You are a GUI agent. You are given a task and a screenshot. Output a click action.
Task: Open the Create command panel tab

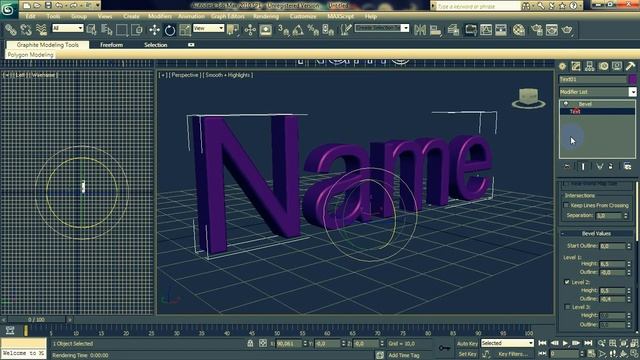pos(562,66)
